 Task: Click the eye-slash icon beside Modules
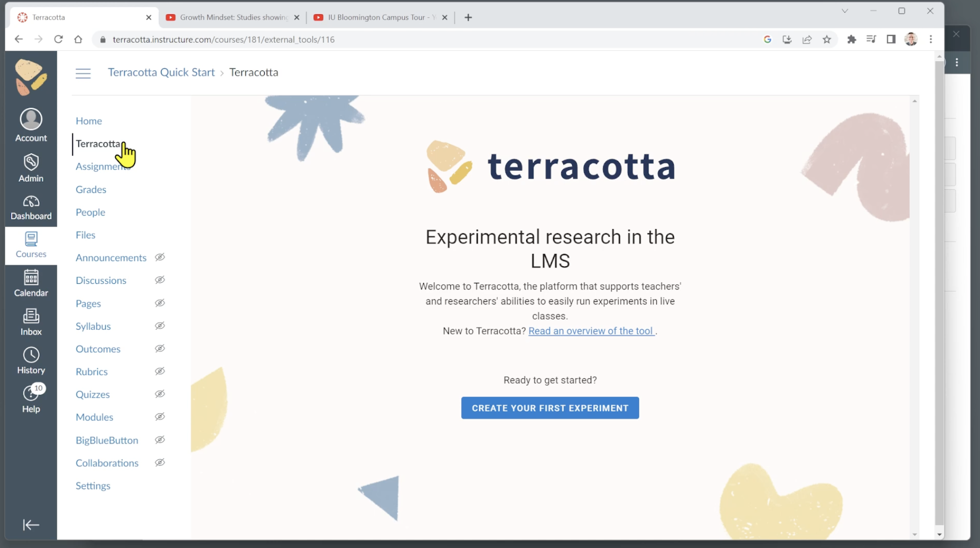(x=160, y=417)
